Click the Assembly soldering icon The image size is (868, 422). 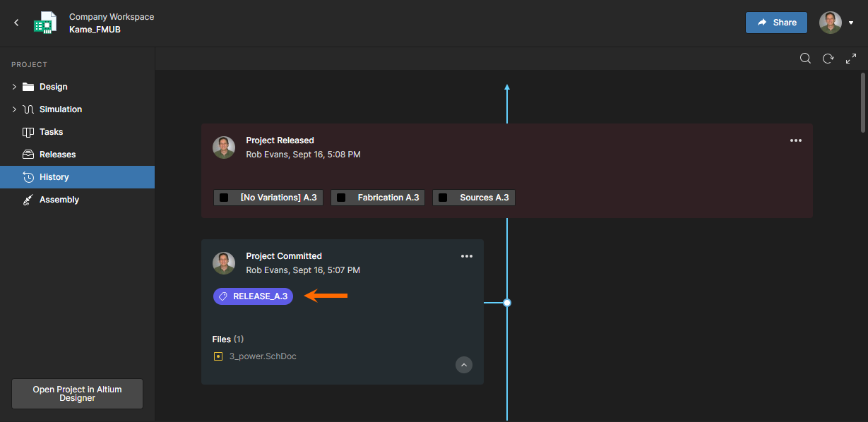pos(28,200)
